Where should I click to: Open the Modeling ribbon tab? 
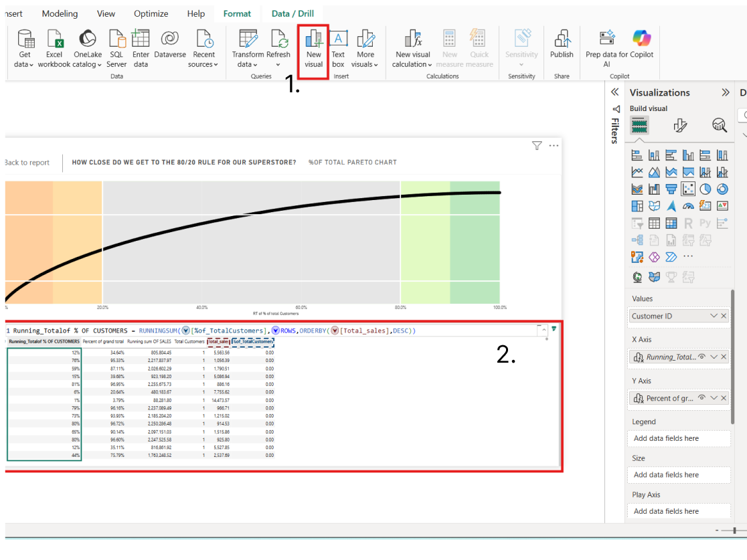[x=60, y=13]
